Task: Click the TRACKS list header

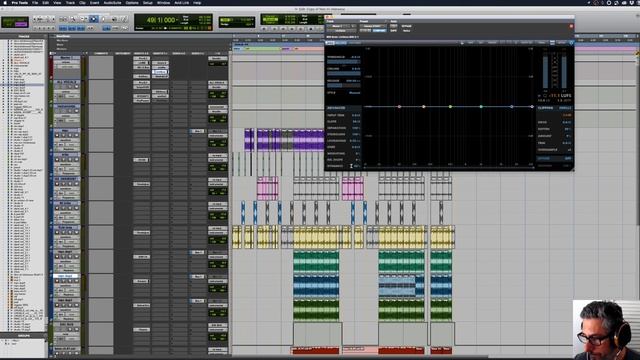Action: 23,36
